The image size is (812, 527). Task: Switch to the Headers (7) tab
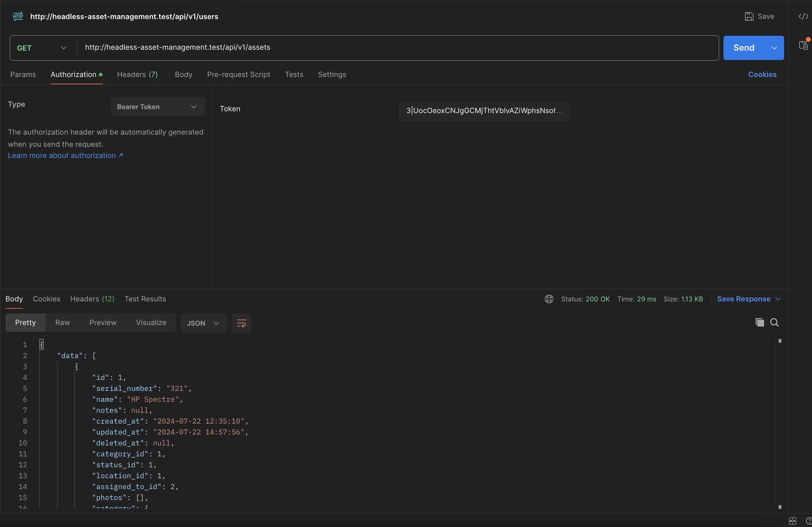coord(137,74)
